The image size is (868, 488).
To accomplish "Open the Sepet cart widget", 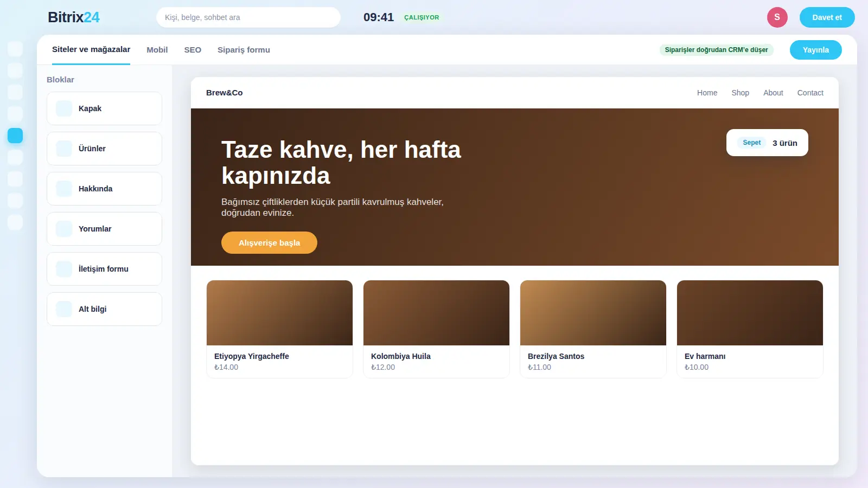I will [767, 143].
